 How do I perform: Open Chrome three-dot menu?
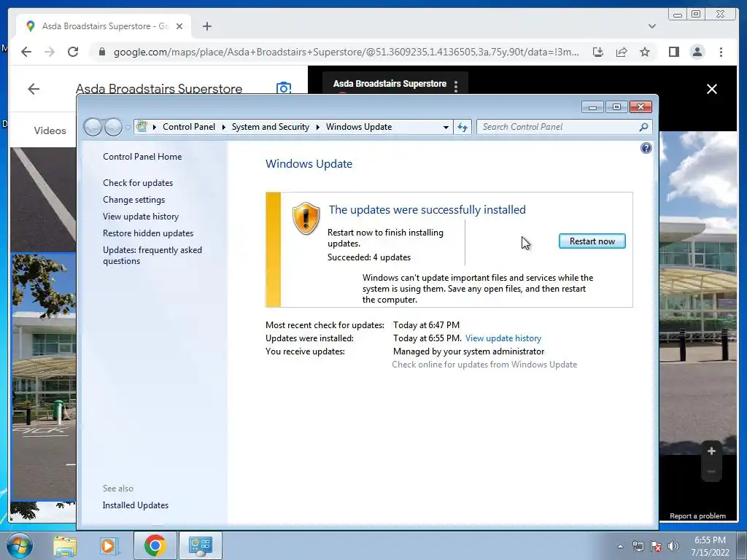tap(721, 52)
